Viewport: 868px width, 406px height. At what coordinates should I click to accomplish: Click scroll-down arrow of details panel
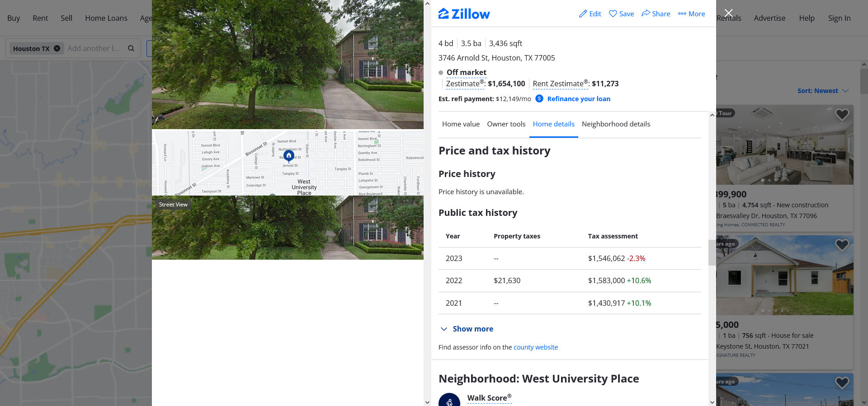point(712,402)
